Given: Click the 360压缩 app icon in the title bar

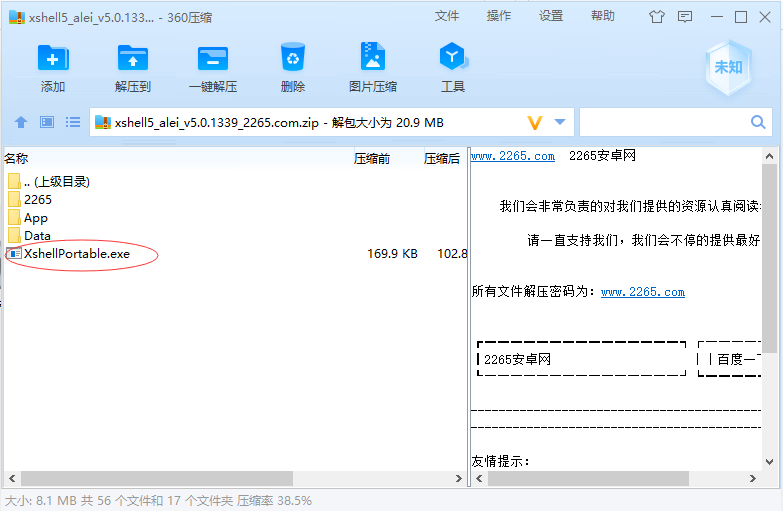Looking at the screenshot, I should tap(17, 17).
